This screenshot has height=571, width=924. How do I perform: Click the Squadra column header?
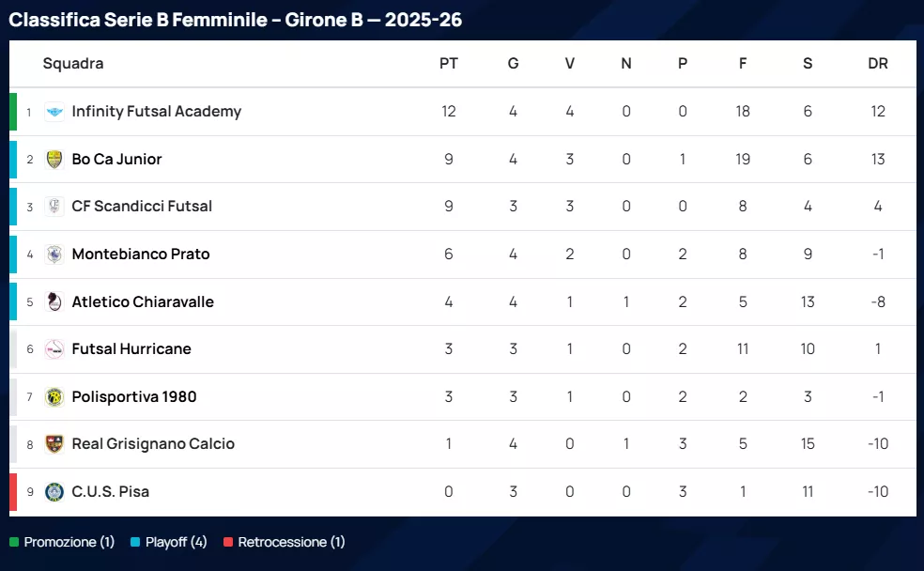73,64
